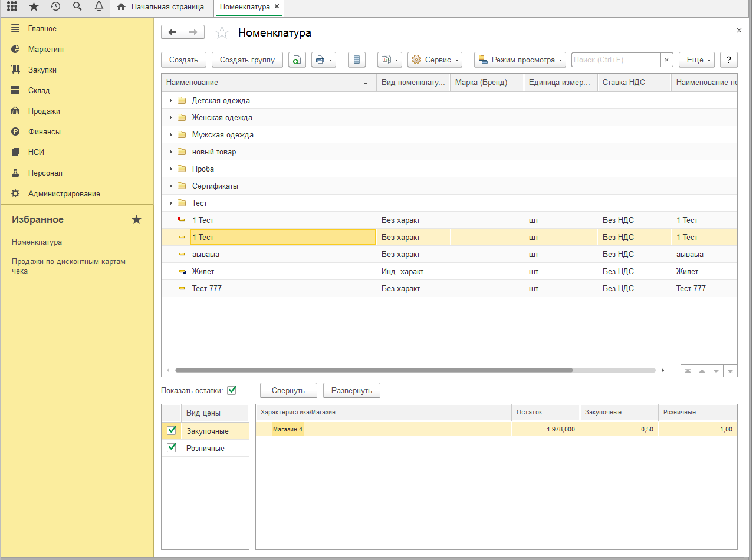756x560 pixels.
Task: Open the History clock icon
Action: coord(55,6)
